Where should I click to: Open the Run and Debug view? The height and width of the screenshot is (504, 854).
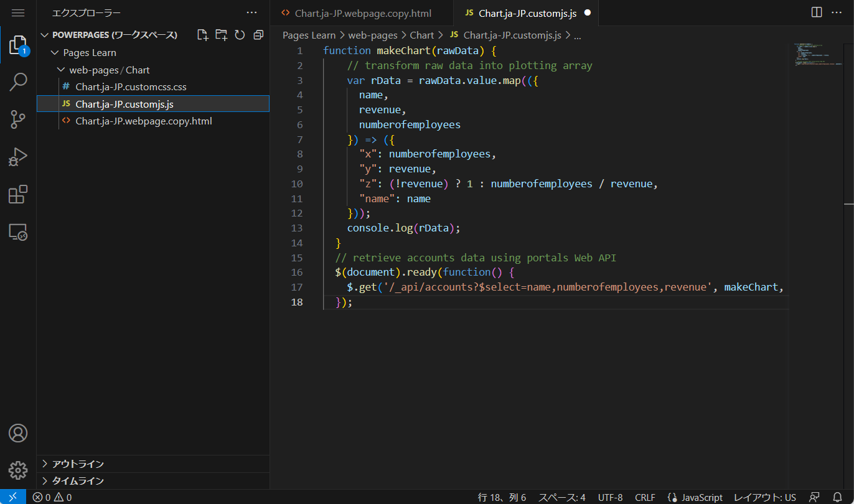click(x=18, y=157)
